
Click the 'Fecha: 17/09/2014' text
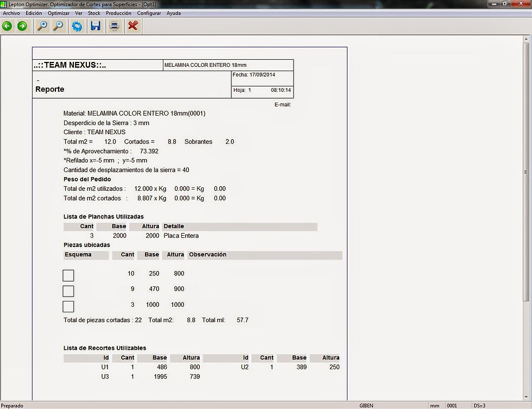point(254,74)
